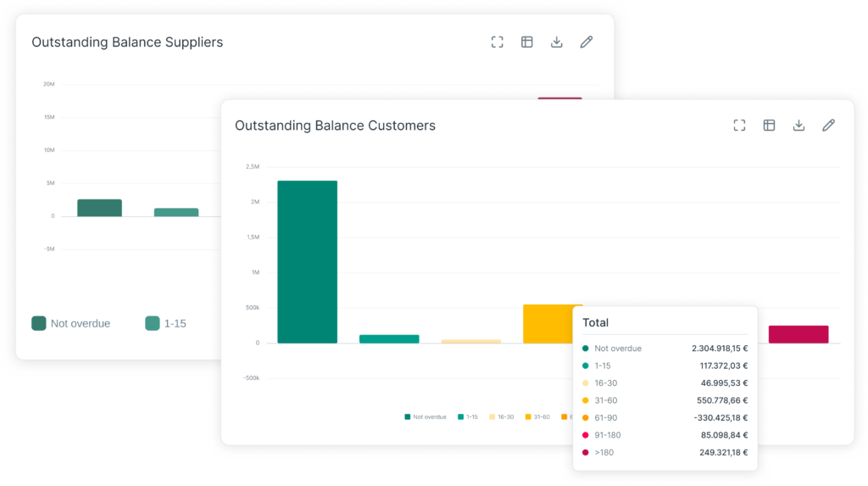Click the '91-180' row label in tooltip

607,435
